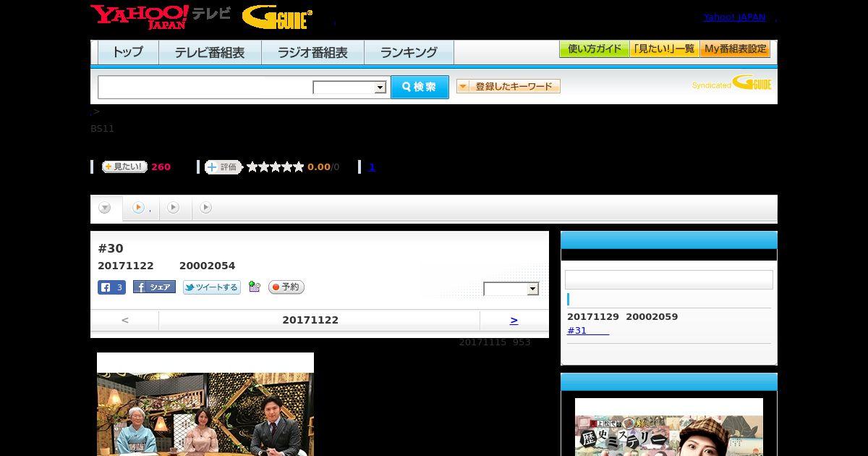Click the Facebook シェア button
Image resolution: width=868 pixels, height=456 pixels.
pos(154,287)
